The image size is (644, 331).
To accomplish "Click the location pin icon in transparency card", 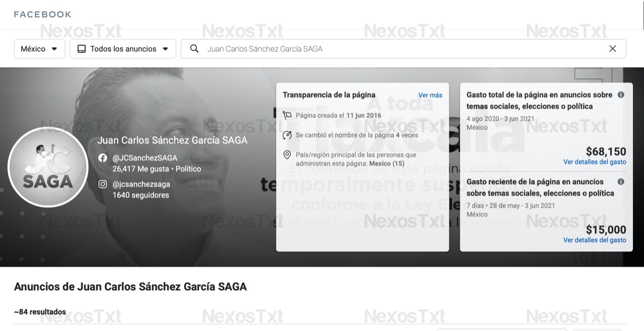I will (287, 155).
